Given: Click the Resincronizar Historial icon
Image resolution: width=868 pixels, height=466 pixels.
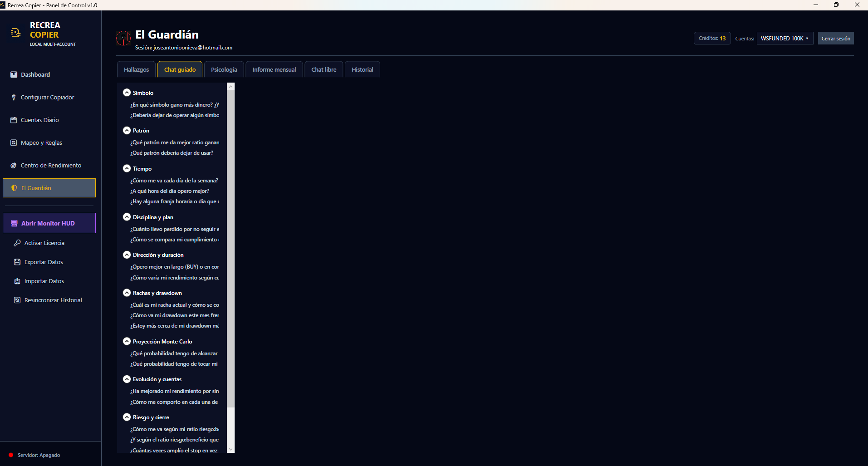Looking at the screenshot, I should point(17,300).
